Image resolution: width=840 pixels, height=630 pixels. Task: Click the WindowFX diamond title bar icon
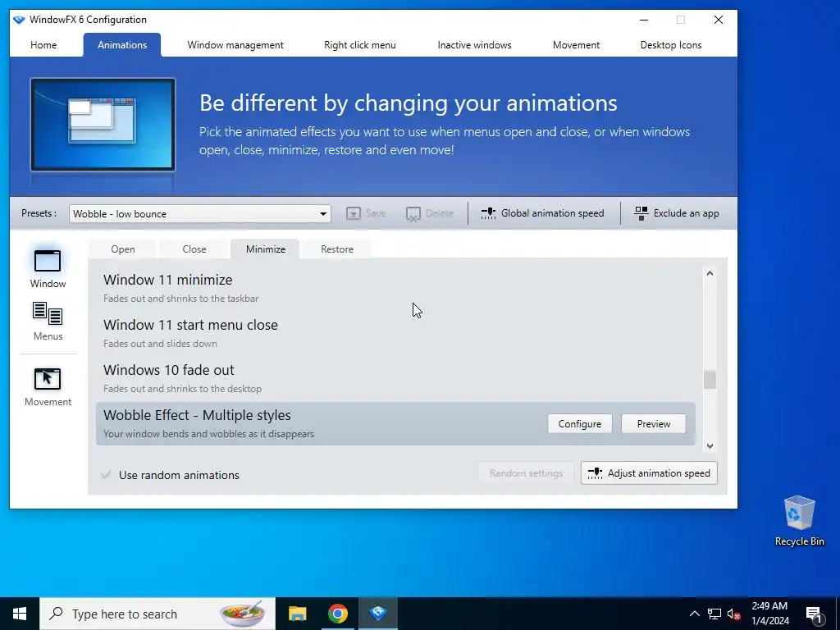coord(19,20)
